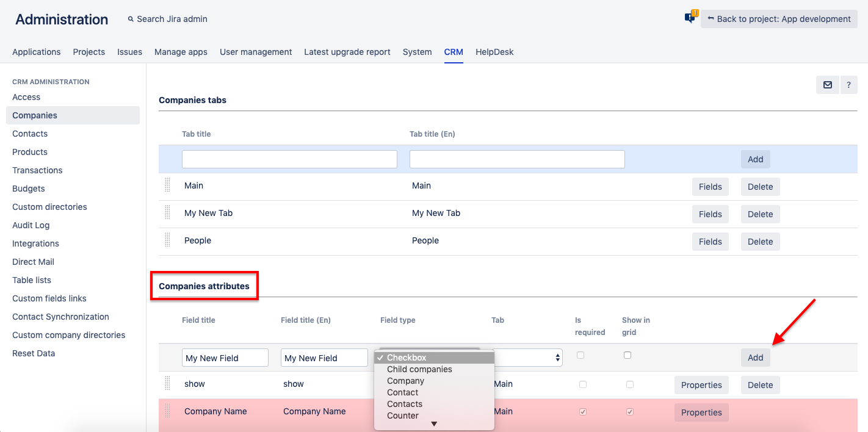Enable Is required checkbox for new field
This screenshot has height=432, width=868.
click(x=580, y=355)
